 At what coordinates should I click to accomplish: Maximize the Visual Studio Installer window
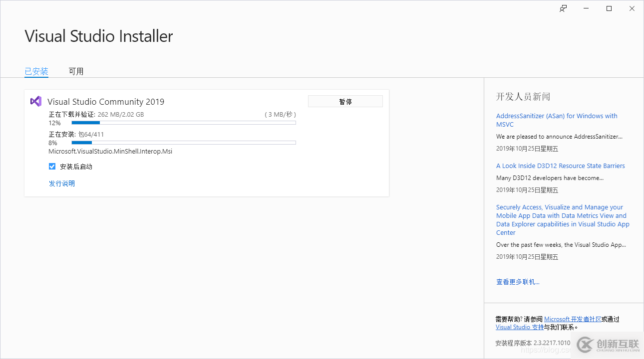609,8
